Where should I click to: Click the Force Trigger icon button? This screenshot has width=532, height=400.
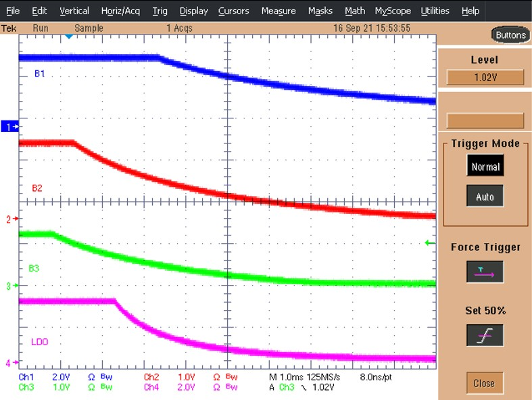[x=485, y=272]
